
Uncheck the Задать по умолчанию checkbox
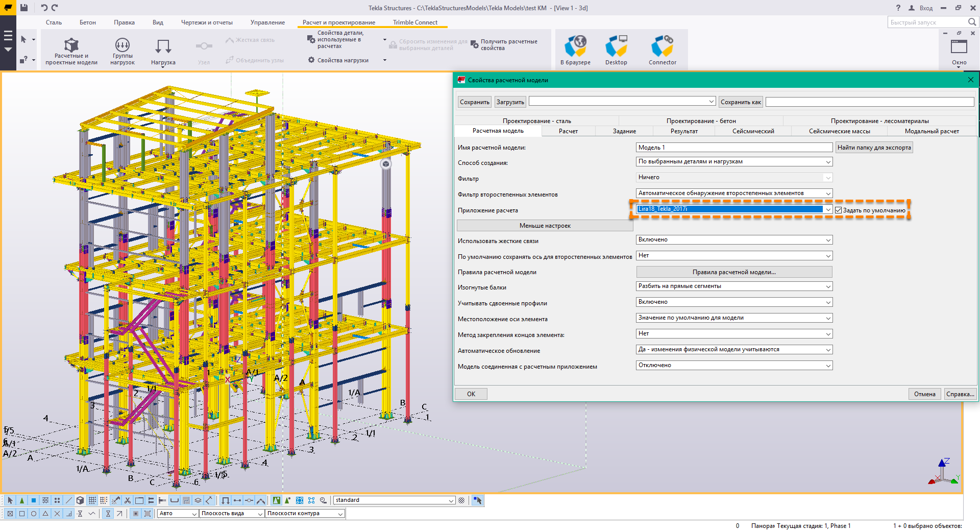(838, 210)
